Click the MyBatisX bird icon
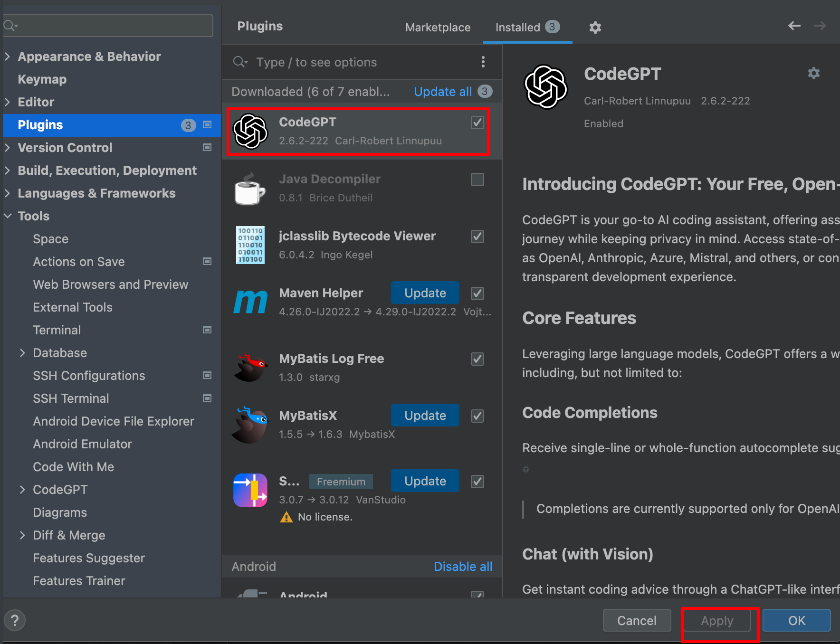840x644 pixels. pyautogui.click(x=250, y=425)
